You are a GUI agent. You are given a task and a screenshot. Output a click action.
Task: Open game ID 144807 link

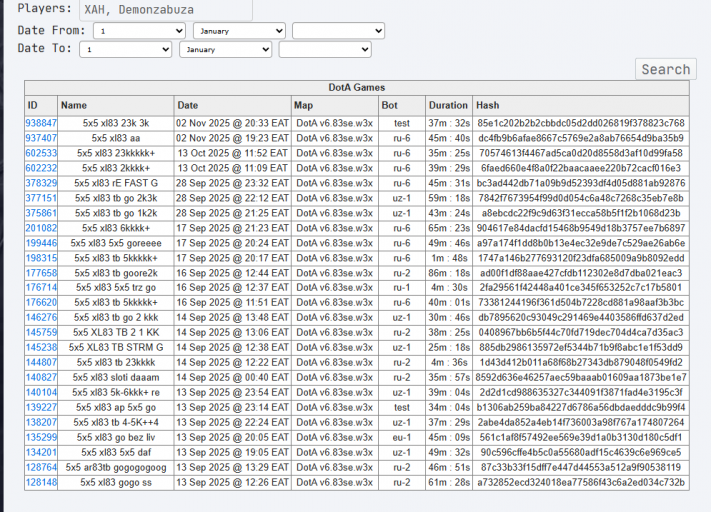(41, 362)
